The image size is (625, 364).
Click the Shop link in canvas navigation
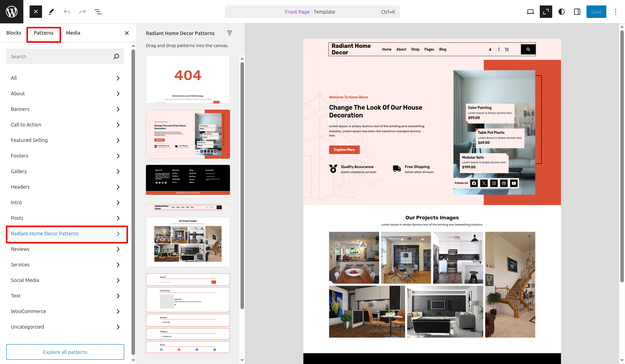tap(415, 49)
